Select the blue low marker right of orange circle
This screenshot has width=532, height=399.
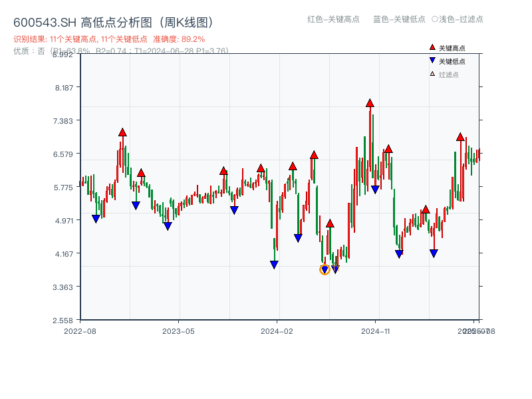335,270
